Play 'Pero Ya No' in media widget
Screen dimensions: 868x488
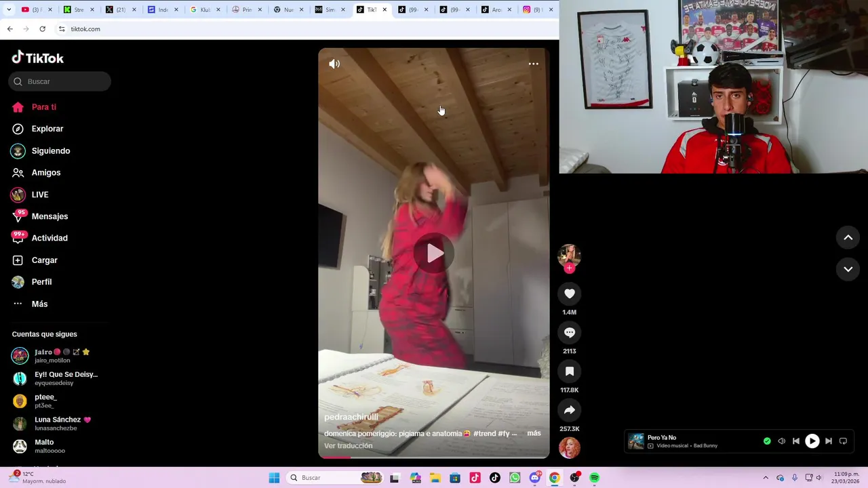(x=812, y=441)
